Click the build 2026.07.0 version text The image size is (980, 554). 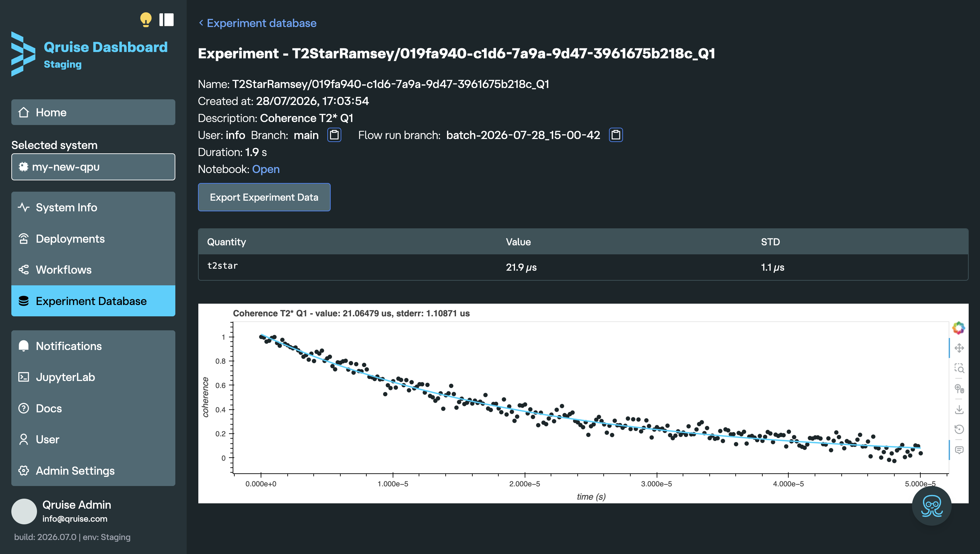pos(45,537)
